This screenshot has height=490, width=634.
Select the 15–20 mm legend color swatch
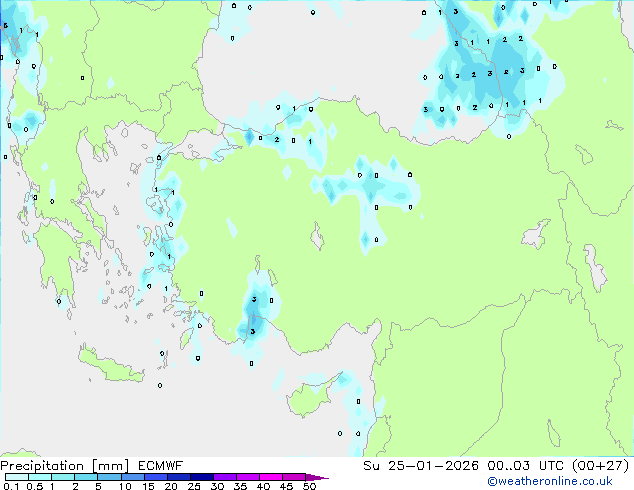pyautogui.click(x=156, y=477)
